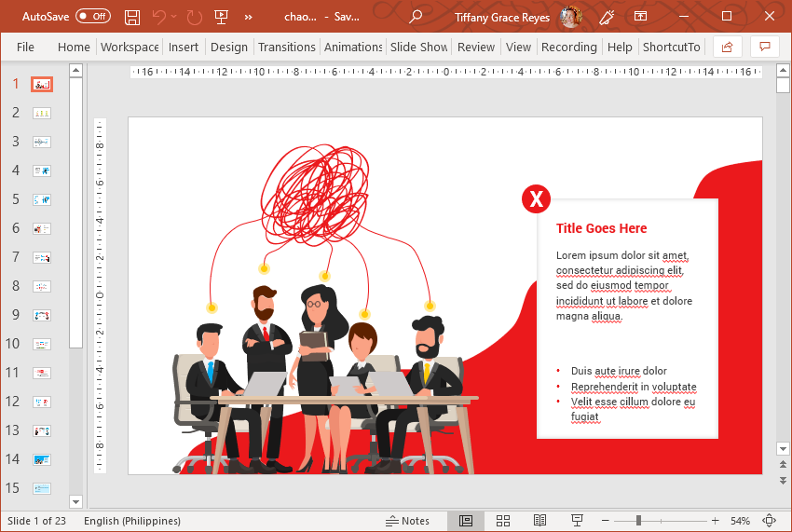Click the zoom slider handle
The image size is (792, 532).
(x=639, y=521)
